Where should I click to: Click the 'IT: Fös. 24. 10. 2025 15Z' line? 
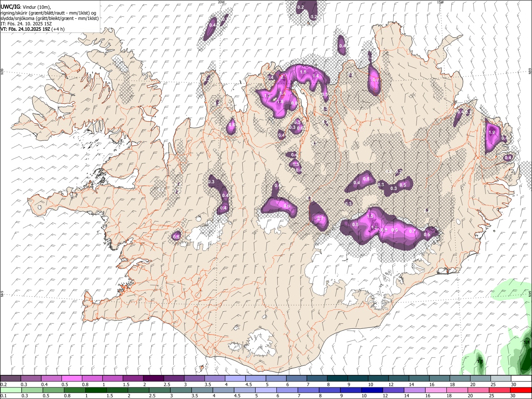[x=26, y=24]
